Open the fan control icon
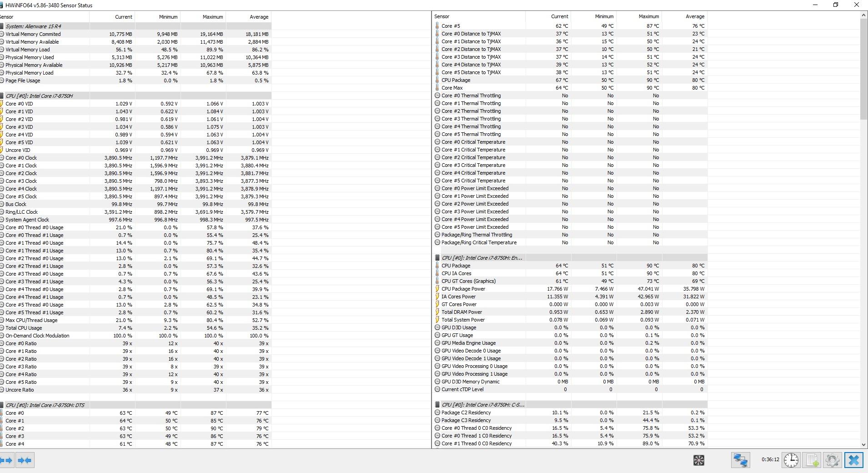This screenshot has height=473, width=868. 698,460
